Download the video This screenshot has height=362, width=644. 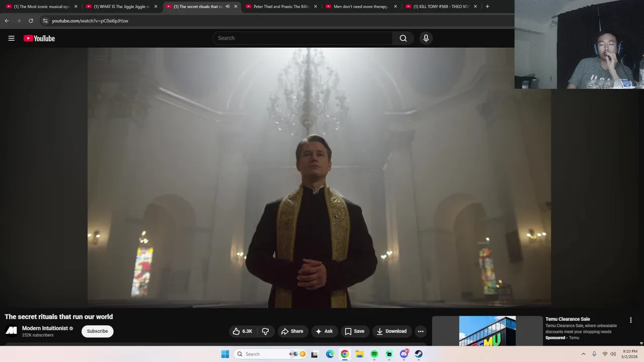click(x=391, y=331)
